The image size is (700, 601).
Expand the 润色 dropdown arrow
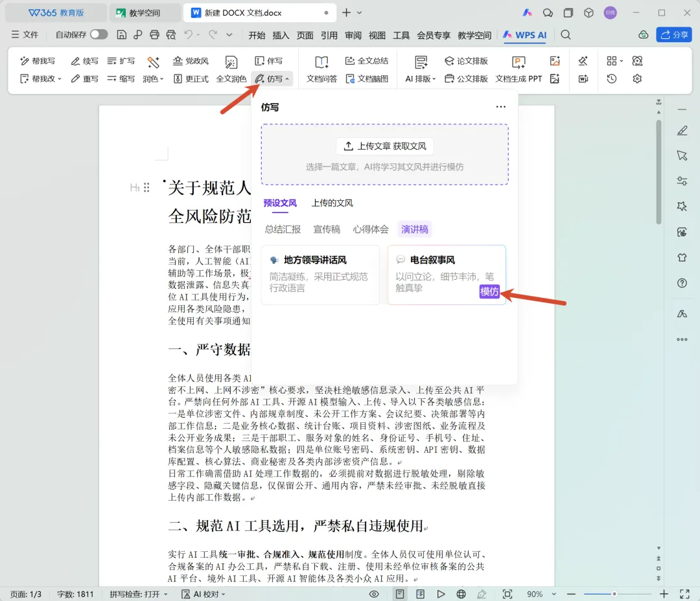coord(161,79)
